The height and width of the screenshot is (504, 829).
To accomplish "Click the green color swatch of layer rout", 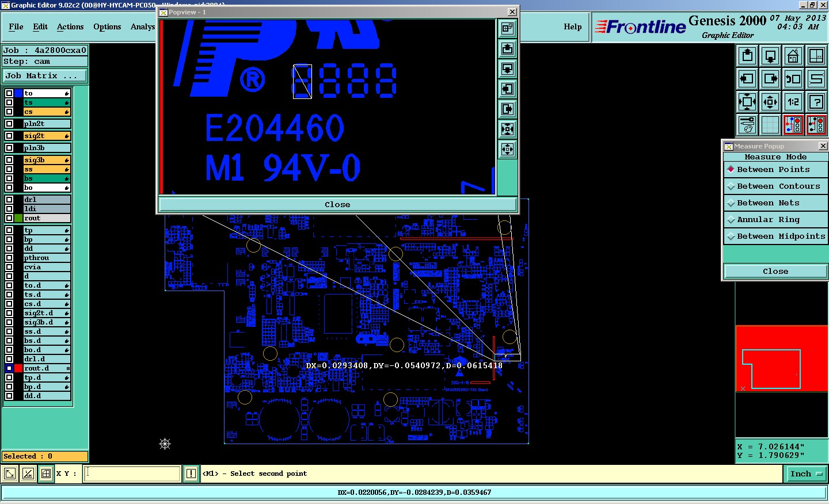I will click(x=18, y=218).
